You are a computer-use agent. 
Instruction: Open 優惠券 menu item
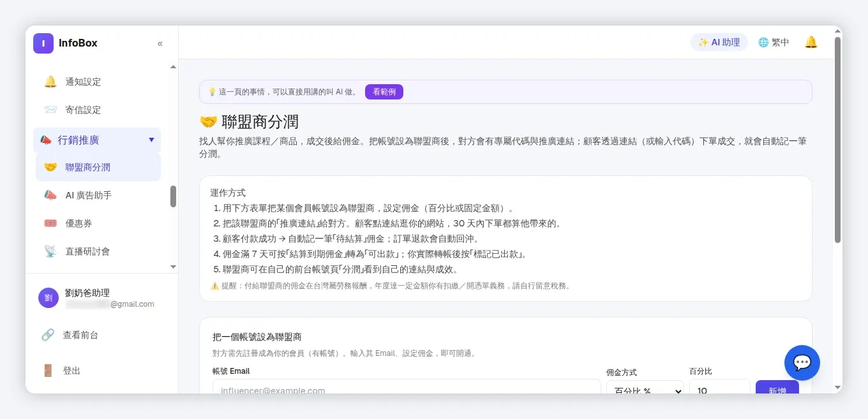(x=98, y=223)
